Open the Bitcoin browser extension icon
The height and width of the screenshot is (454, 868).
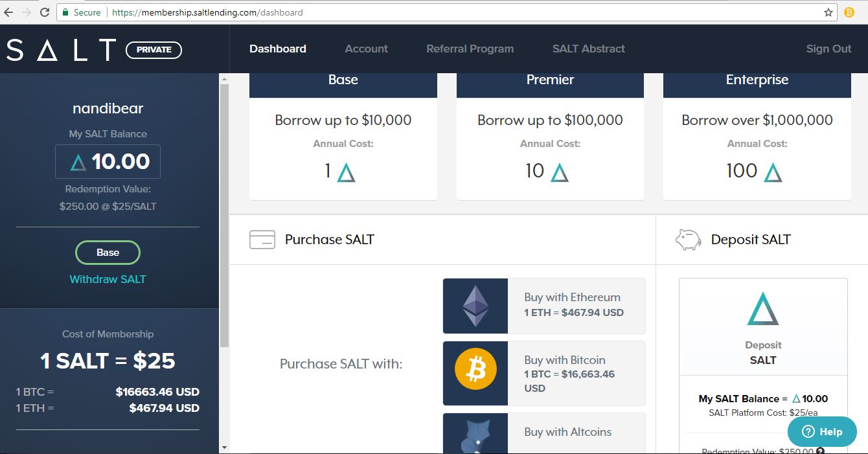point(849,12)
